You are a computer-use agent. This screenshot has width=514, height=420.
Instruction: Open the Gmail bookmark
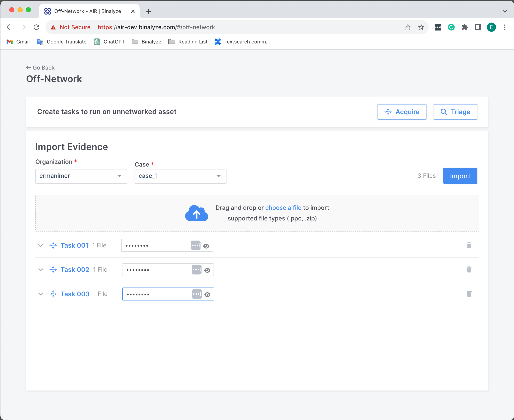[x=18, y=42]
